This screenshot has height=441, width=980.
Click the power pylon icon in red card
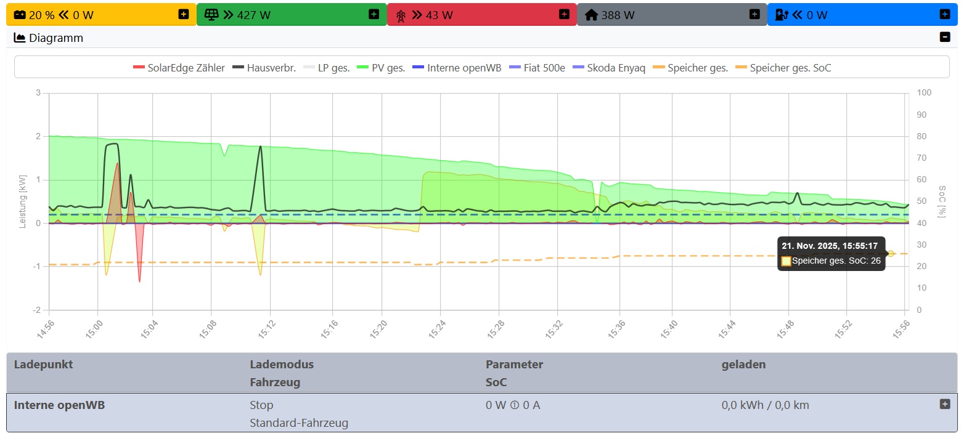(401, 15)
